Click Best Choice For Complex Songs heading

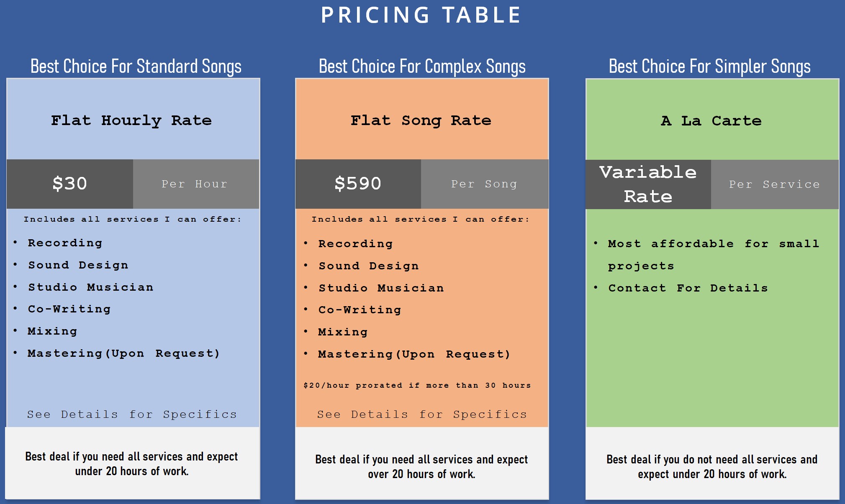coord(422,67)
